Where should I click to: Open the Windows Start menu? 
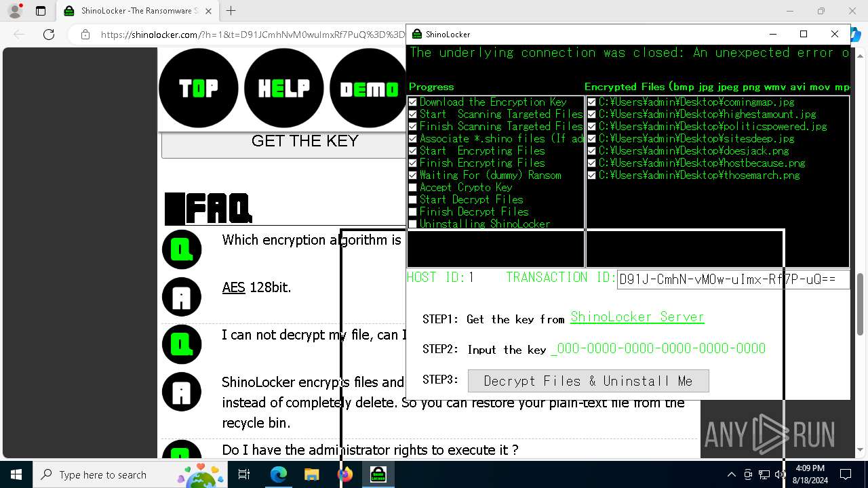[x=16, y=474]
